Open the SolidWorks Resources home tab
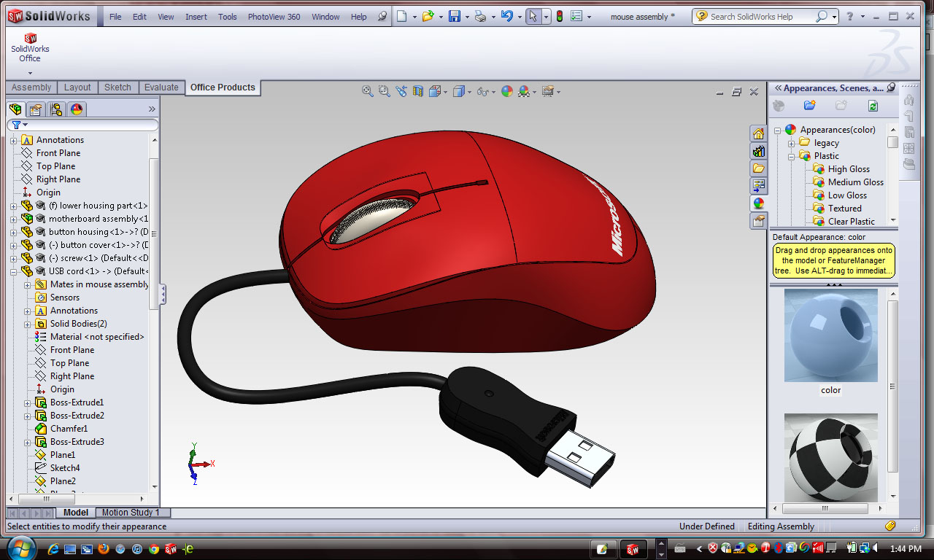934x560 pixels. [759, 133]
